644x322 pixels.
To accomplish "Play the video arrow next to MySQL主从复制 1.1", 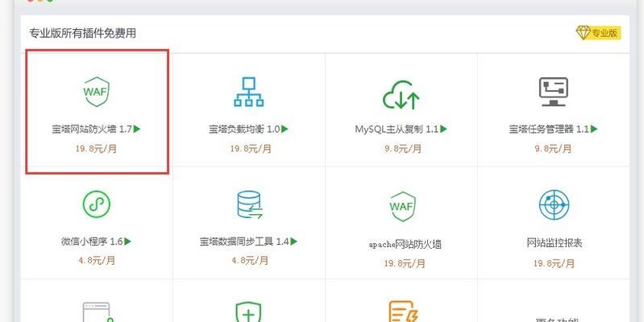I will (443, 129).
